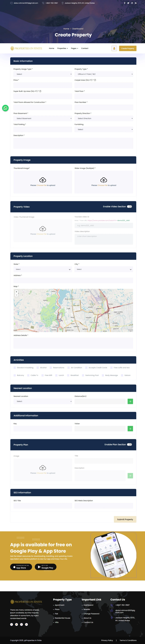Open the Home nav menu item

point(51,48)
